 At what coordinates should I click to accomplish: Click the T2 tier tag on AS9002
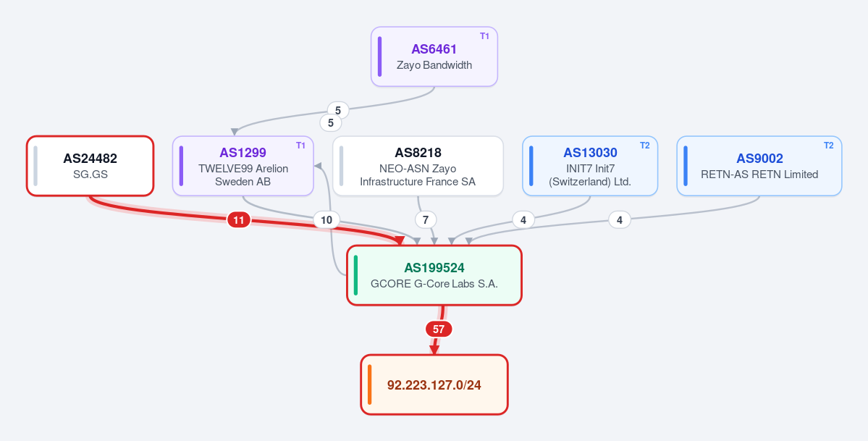coord(829,146)
